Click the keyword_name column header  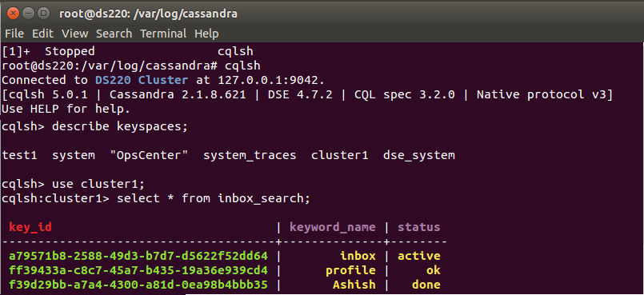pyautogui.click(x=333, y=227)
